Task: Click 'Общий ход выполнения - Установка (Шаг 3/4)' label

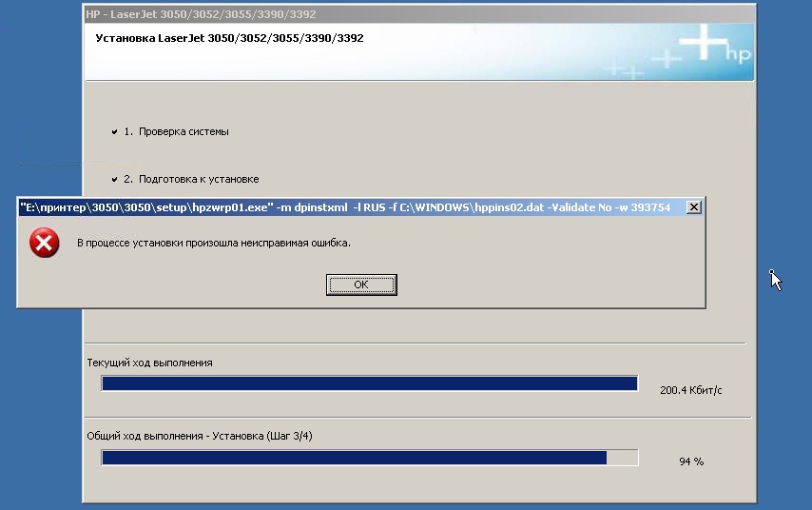Action: point(200,436)
